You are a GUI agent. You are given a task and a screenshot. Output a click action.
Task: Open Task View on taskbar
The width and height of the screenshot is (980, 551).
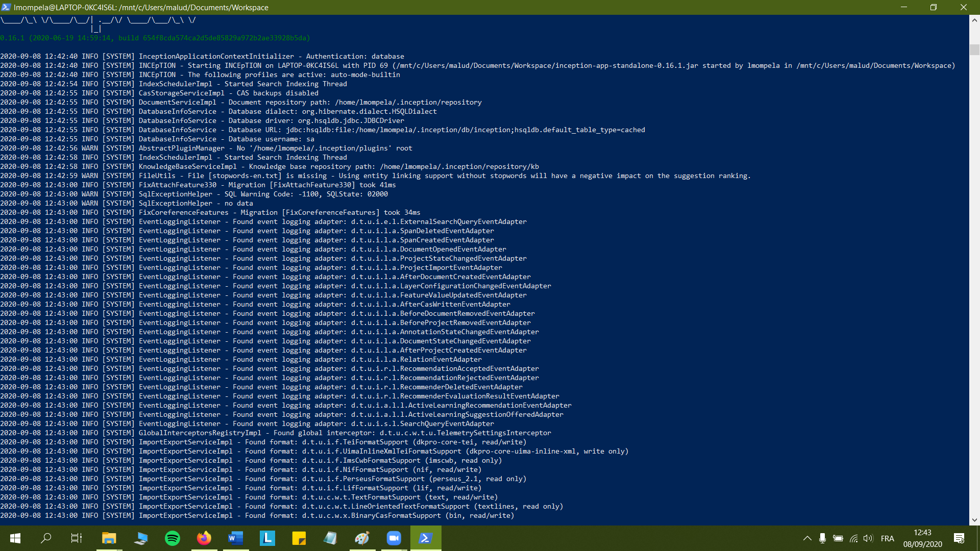tap(77, 538)
